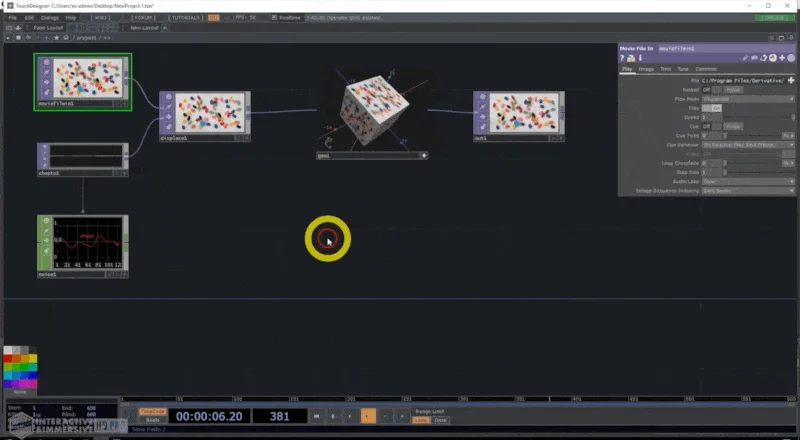The height and width of the screenshot is (440, 800).
Task: Click the plus icon in parameter header
Action: click(782, 58)
